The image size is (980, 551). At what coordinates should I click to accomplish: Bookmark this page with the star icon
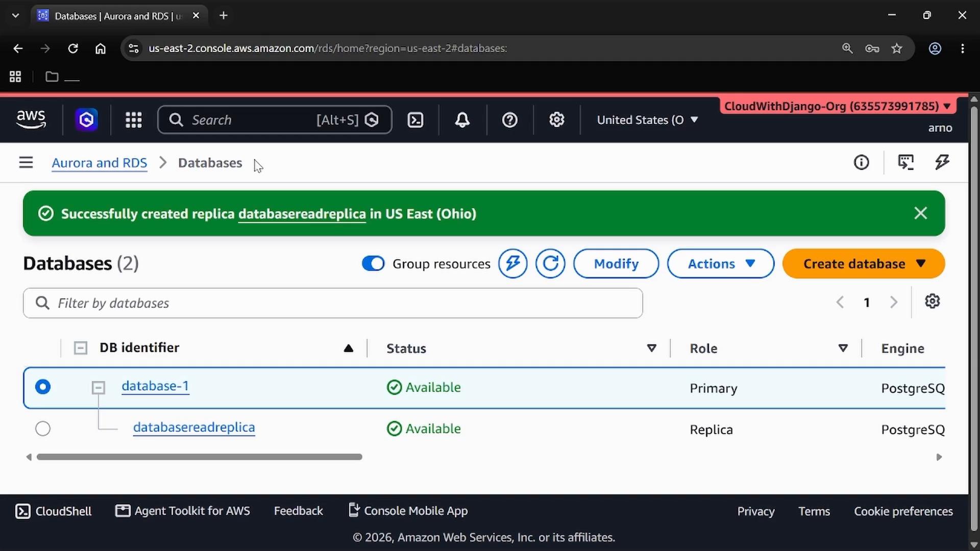click(897, 48)
